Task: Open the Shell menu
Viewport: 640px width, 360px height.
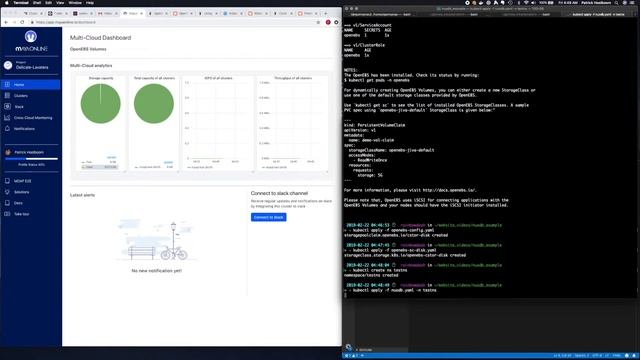Action: 37,3
